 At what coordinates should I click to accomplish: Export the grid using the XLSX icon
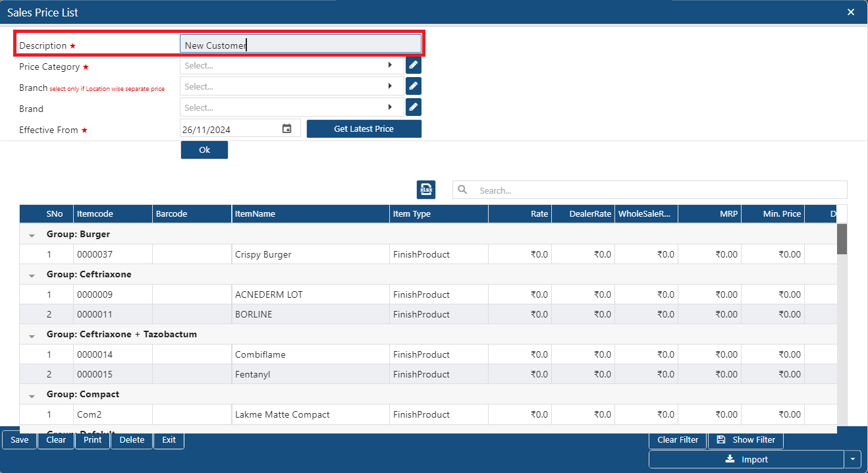pyautogui.click(x=426, y=190)
